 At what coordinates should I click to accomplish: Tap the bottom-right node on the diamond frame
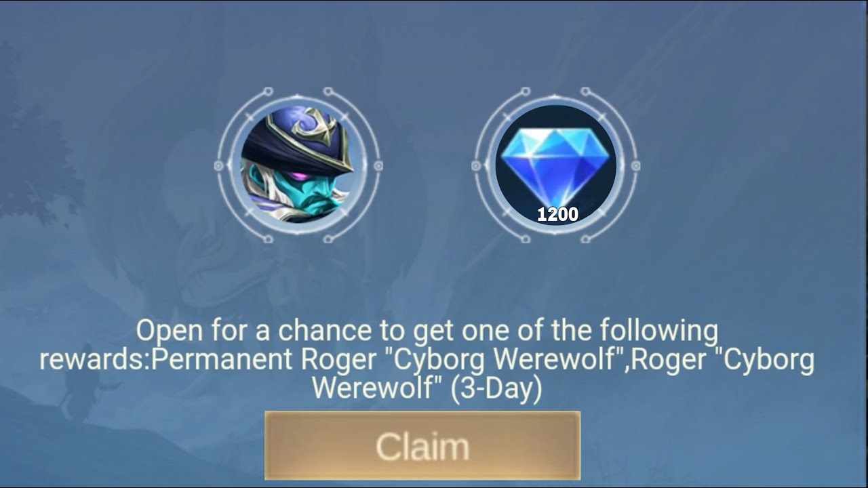586,239
